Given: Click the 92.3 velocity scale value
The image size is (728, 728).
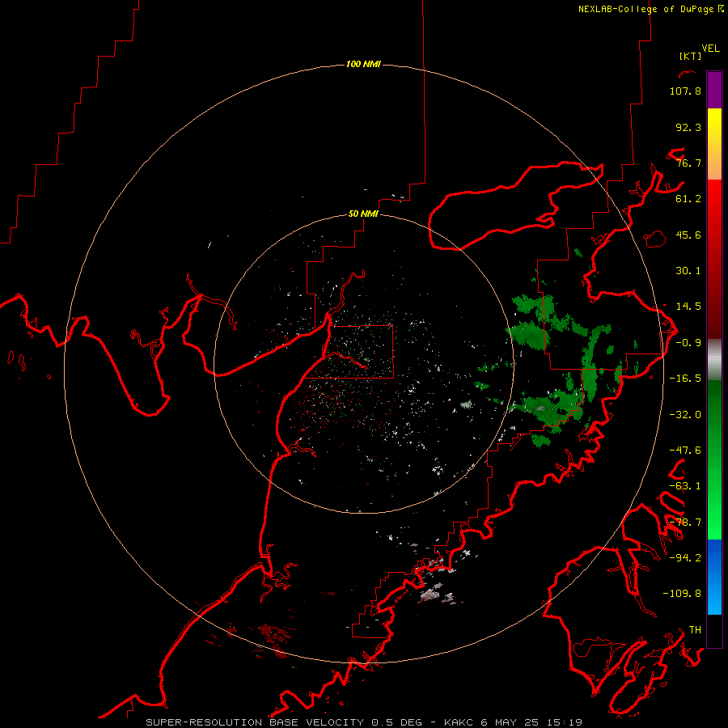Looking at the screenshot, I should [688, 127].
